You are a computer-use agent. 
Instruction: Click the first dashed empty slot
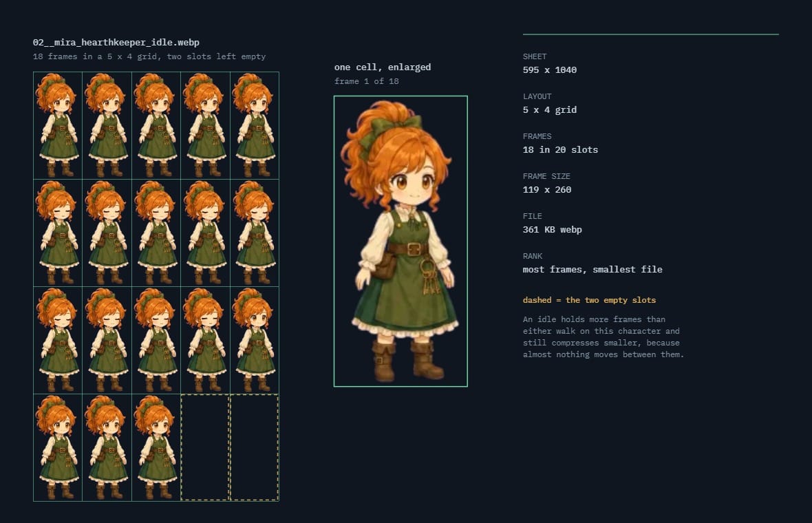(x=205, y=448)
